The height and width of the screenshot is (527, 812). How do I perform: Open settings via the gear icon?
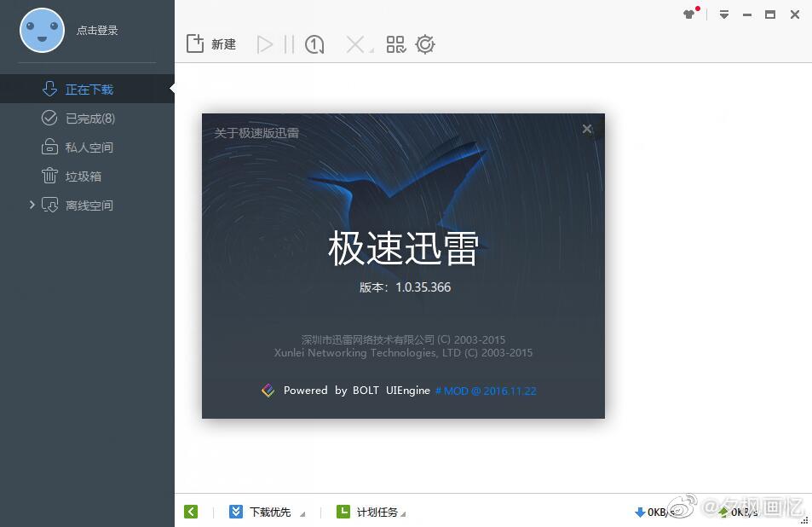click(425, 44)
